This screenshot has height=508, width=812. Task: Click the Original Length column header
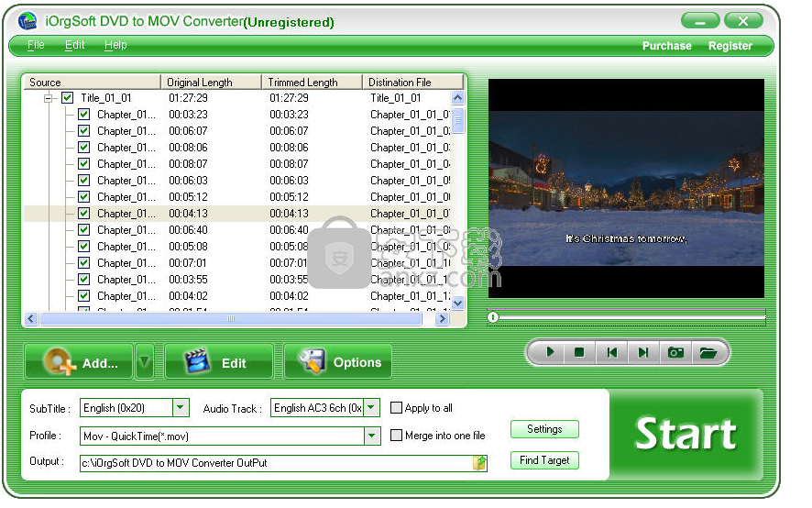pyautogui.click(x=212, y=82)
